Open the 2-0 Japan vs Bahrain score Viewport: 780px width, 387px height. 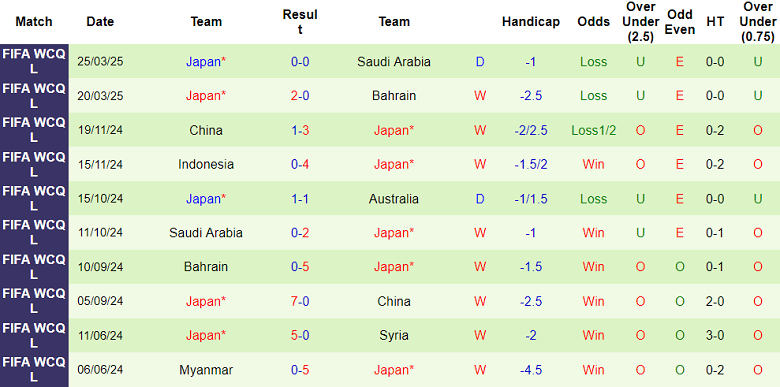pyautogui.click(x=300, y=96)
